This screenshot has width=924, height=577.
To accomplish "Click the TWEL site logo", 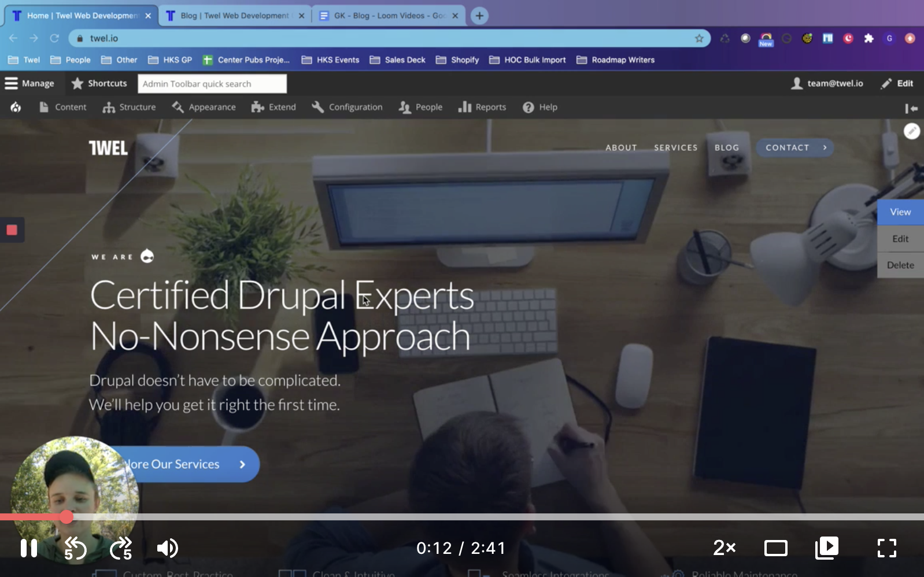I will point(108,148).
